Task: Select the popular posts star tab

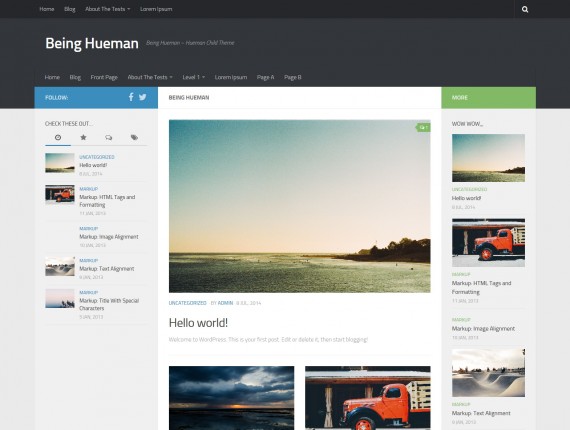Action: pos(83,137)
